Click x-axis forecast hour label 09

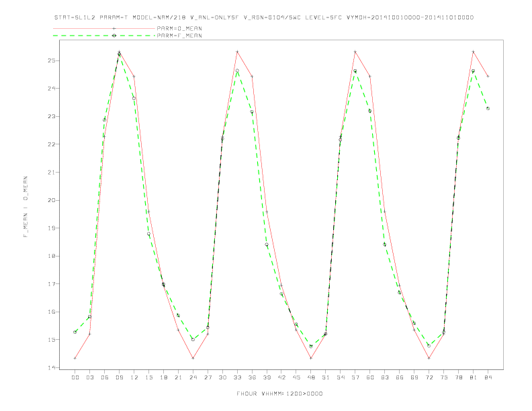click(x=119, y=377)
